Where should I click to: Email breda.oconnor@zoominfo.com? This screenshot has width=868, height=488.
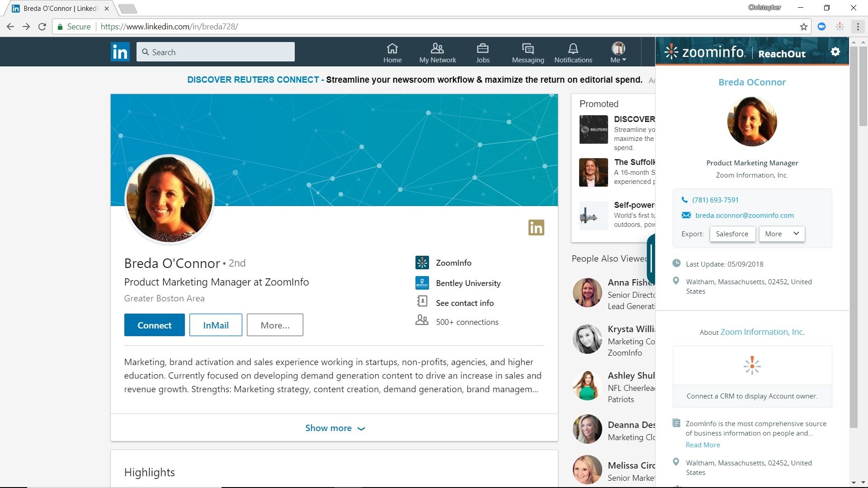point(744,215)
